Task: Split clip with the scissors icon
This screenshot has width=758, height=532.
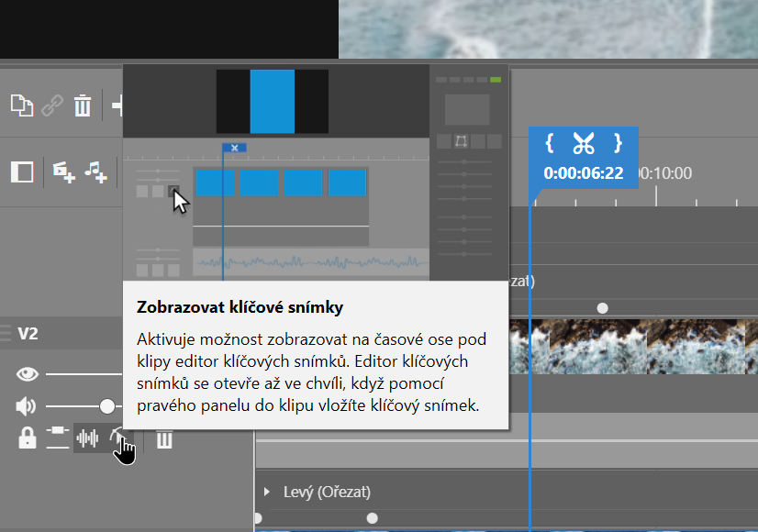Action: coord(584,143)
